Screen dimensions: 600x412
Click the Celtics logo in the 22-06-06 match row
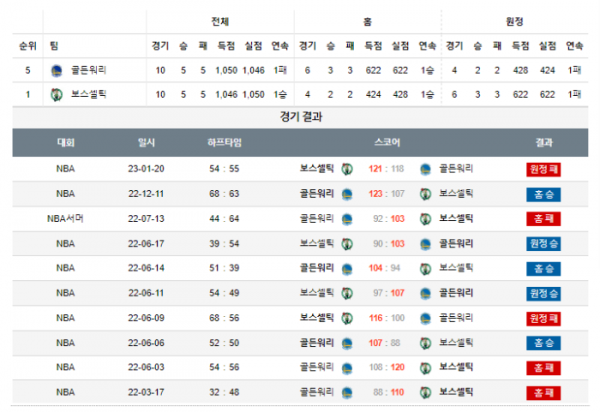[425, 343]
